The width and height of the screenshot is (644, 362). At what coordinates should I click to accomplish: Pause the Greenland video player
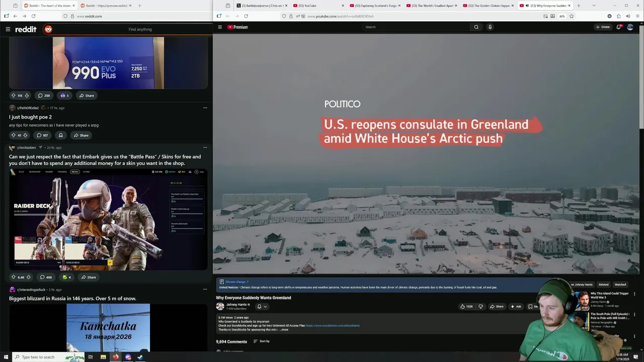click(426, 153)
